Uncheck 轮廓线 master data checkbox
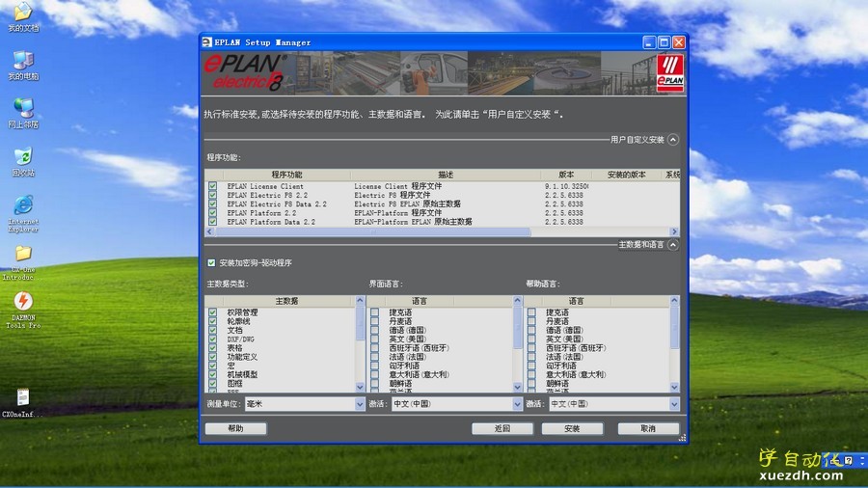Viewport: 868px width, 488px height. point(212,321)
